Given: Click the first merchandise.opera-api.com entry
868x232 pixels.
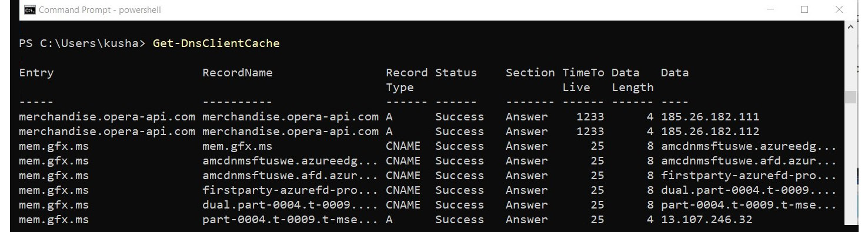Looking at the screenshot, I should tap(107, 117).
